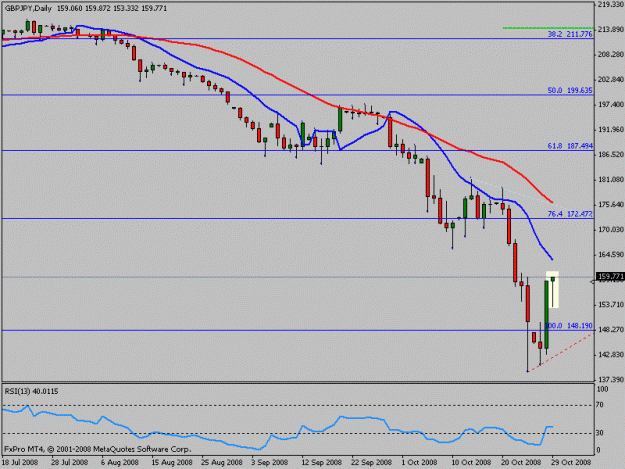625x469 pixels.
Task: Click the RSI 30 level label
Action: 600,433
